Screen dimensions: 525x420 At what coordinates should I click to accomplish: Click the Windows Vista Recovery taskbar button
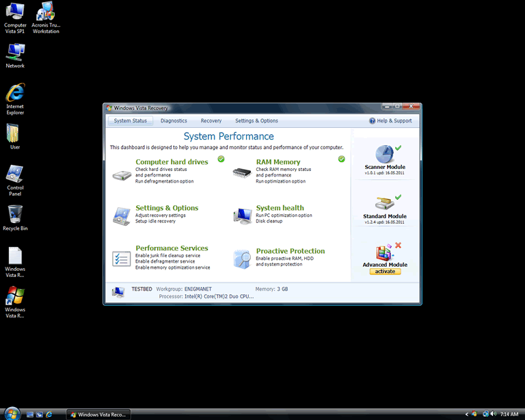coord(99,415)
